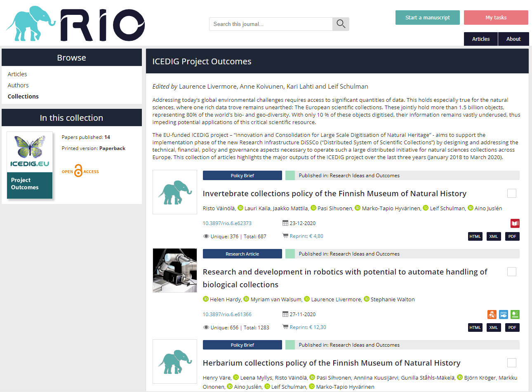Click author Risto Väinölä in Invertebrate article
The height and width of the screenshot is (392, 532).
coord(219,208)
